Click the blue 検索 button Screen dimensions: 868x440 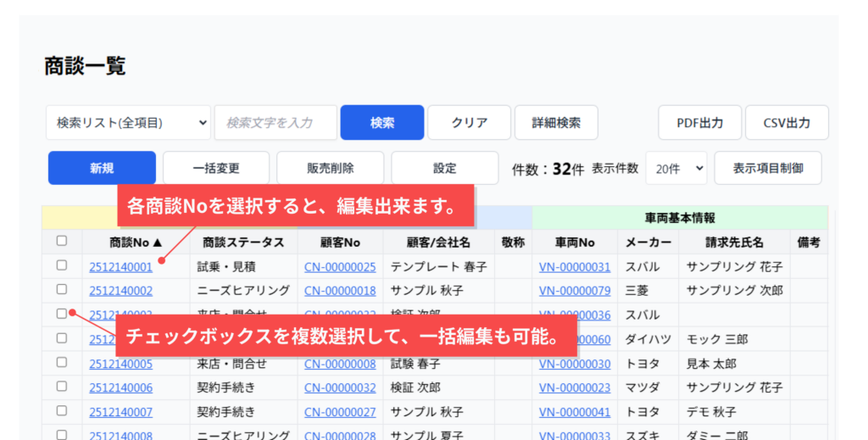pyautogui.click(x=381, y=123)
